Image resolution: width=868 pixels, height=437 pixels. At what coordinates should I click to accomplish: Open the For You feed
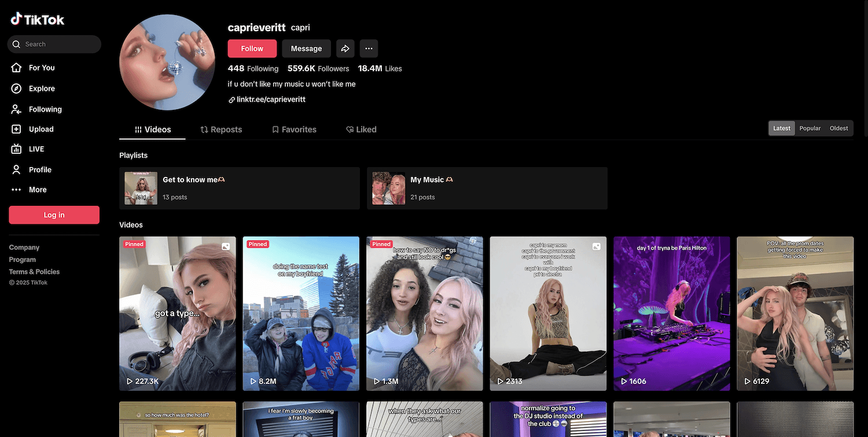pos(41,68)
